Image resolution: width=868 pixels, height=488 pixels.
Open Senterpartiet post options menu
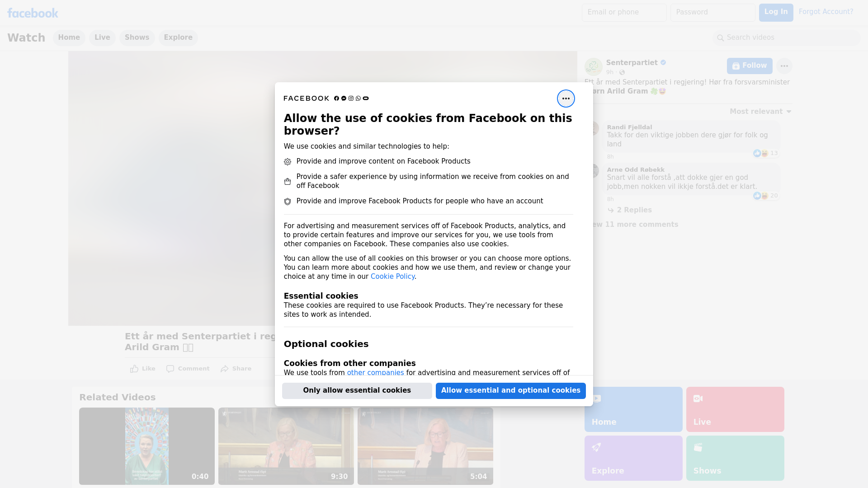pos(784,66)
